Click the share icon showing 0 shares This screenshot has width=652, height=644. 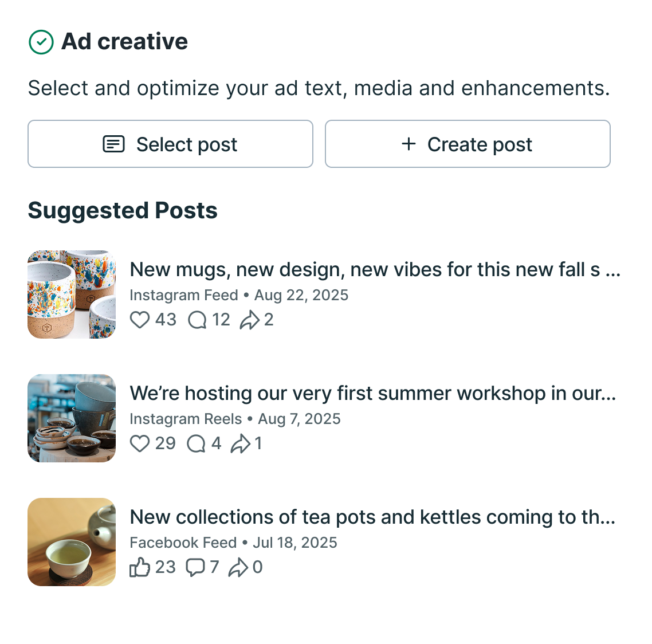[x=238, y=567]
